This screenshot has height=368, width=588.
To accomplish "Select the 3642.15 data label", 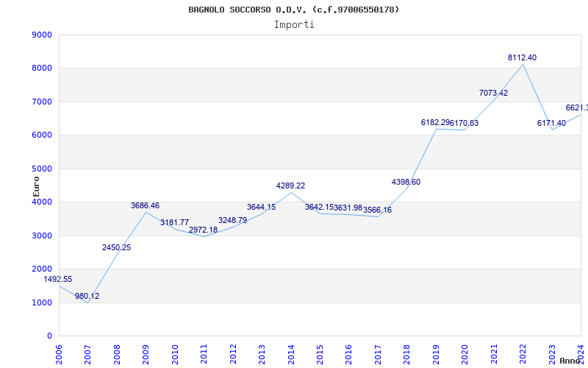I will tap(319, 208).
